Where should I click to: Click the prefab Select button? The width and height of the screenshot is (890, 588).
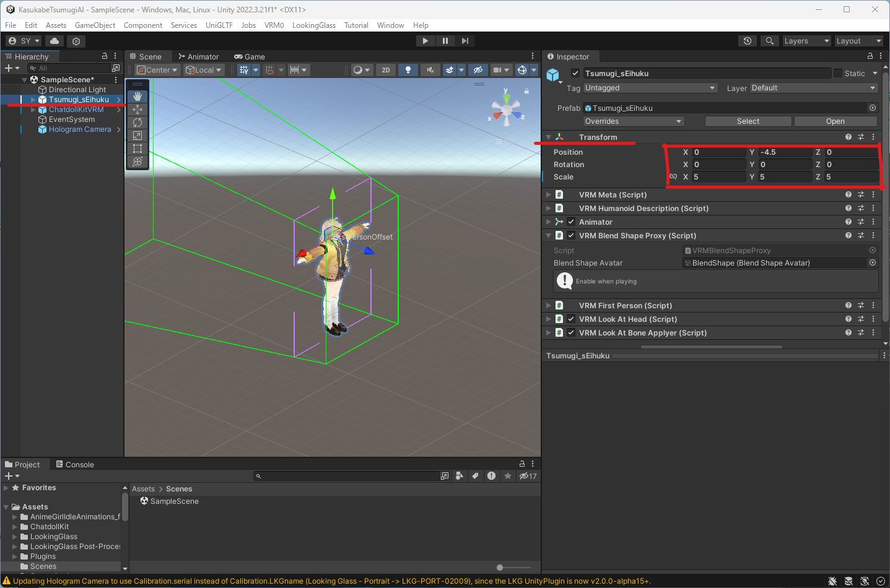point(748,121)
